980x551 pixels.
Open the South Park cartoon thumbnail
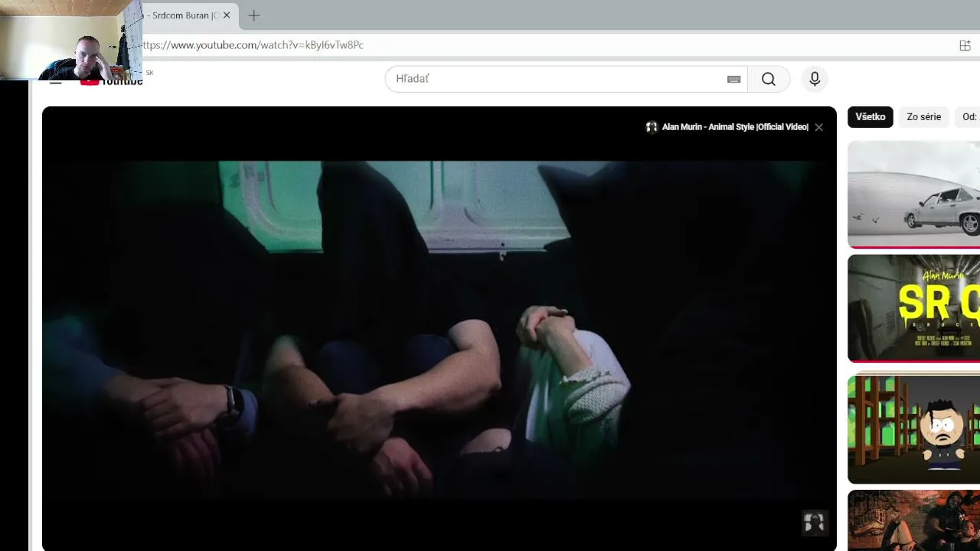click(x=913, y=429)
